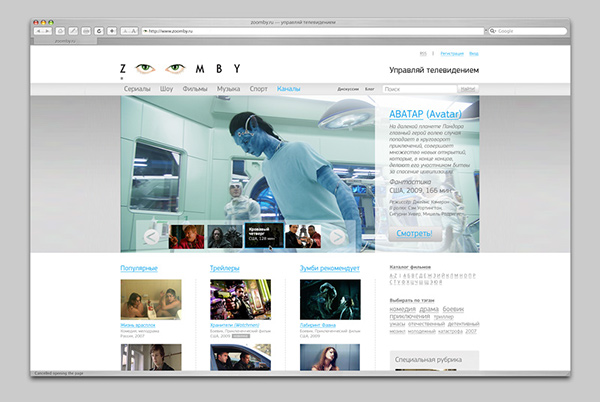Select the триллер tag
Screen dimensions: 600x402
coord(443,317)
